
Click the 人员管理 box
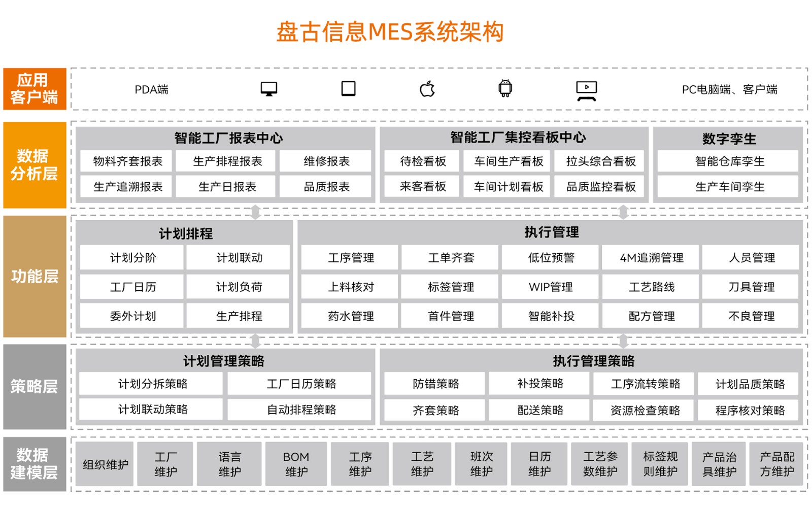click(751, 258)
